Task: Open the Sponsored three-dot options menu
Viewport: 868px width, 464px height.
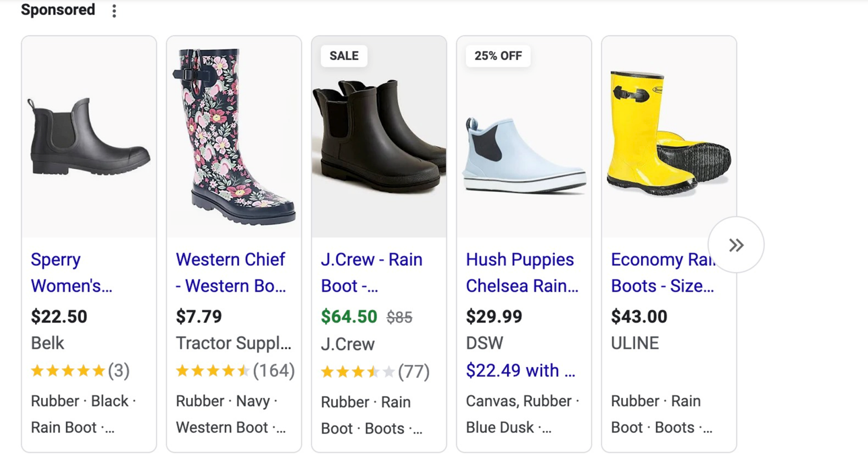Action: click(114, 11)
